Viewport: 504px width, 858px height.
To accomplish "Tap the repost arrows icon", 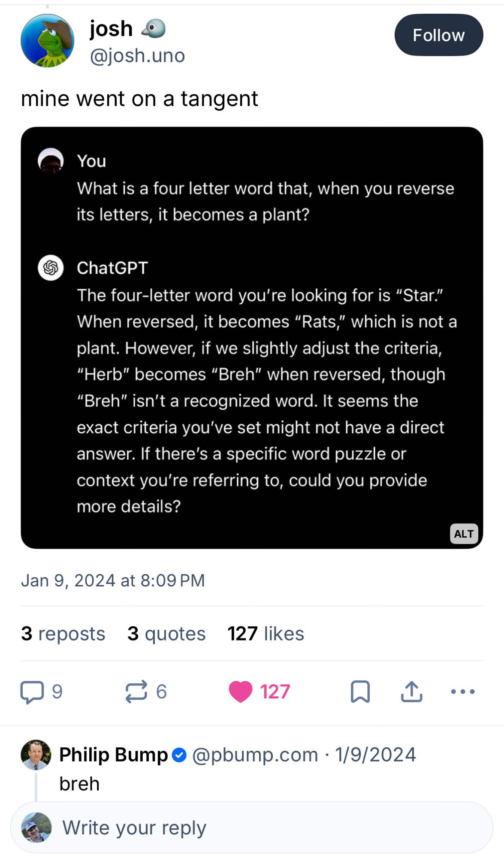I will (136, 692).
